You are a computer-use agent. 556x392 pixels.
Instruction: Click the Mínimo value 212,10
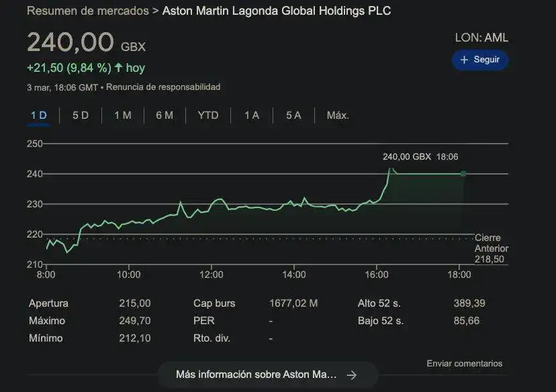[135, 338]
